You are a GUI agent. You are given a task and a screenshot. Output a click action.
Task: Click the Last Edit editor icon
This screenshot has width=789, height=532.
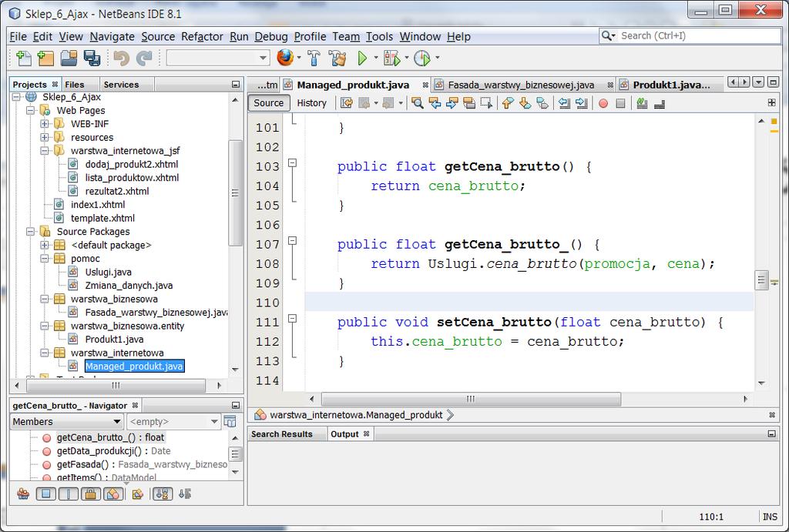coord(346,103)
